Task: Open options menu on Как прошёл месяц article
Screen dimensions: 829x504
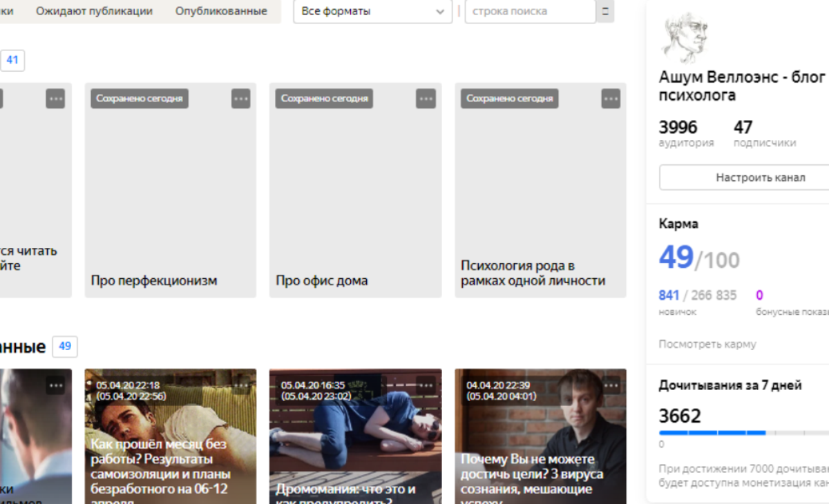Action: pyautogui.click(x=240, y=385)
